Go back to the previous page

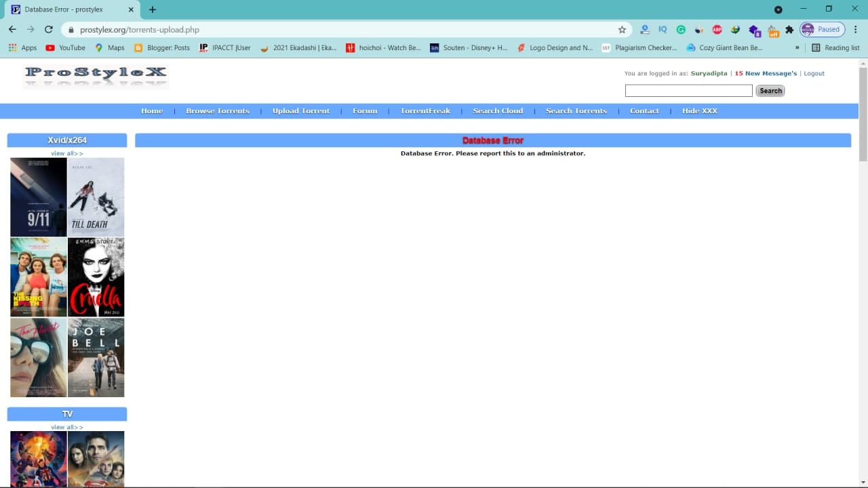click(12, 30)
